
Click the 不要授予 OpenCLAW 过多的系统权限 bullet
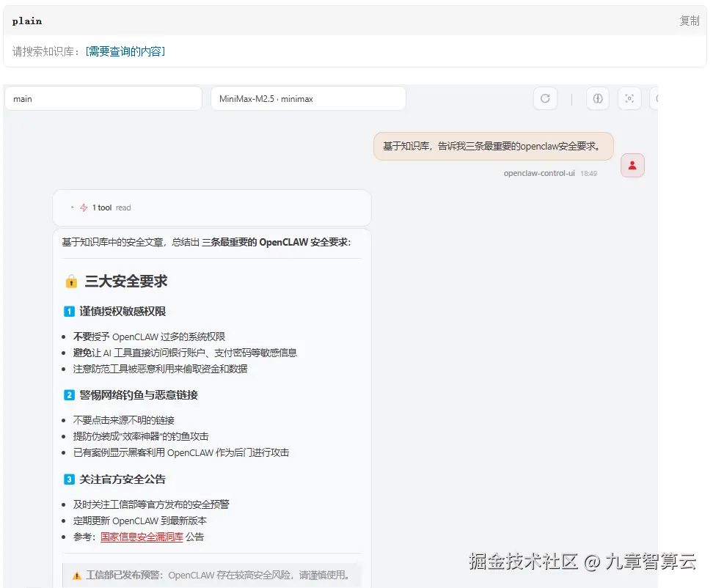click(149, 337)
